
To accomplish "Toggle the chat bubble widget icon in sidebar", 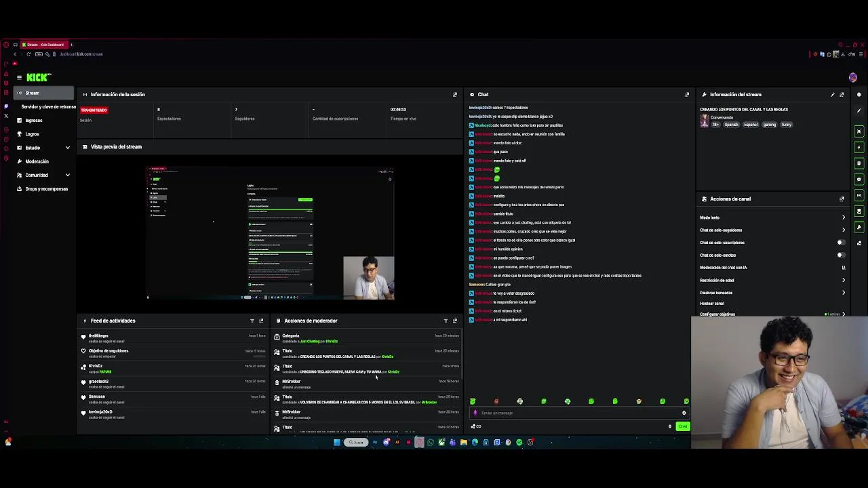I will pos(859,180).
